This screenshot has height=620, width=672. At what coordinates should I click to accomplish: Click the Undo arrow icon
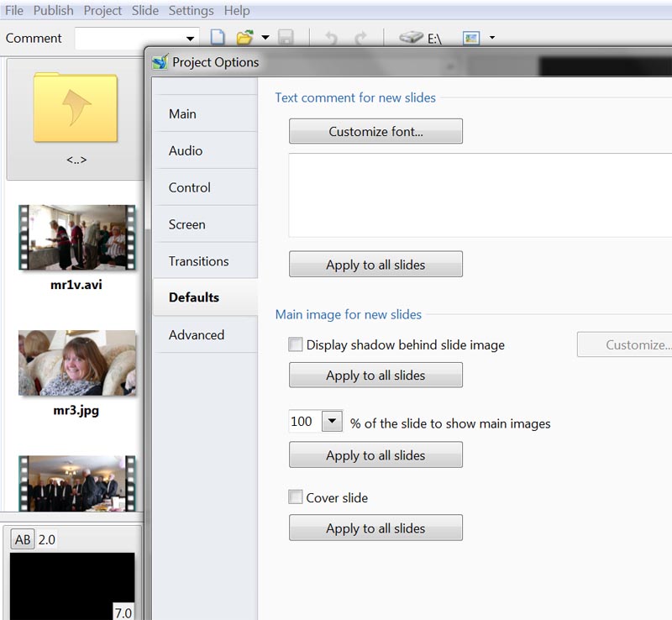330,38
